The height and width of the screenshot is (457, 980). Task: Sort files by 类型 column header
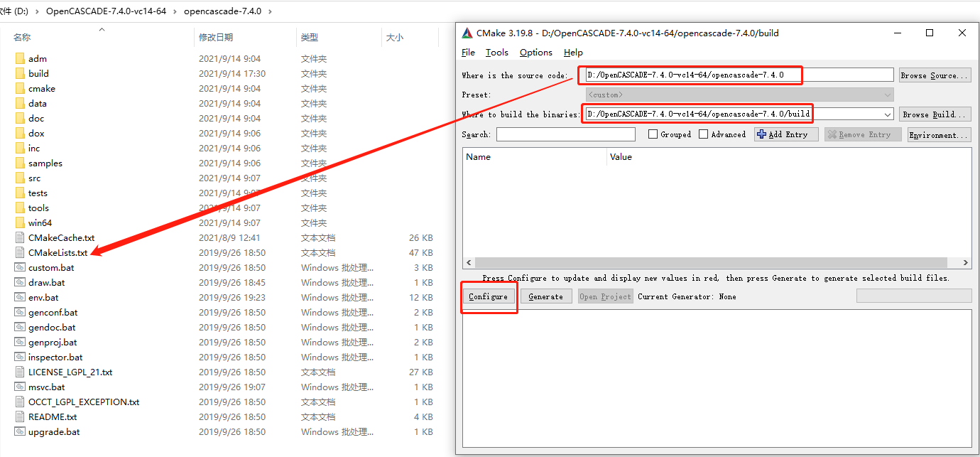[310, 37]
